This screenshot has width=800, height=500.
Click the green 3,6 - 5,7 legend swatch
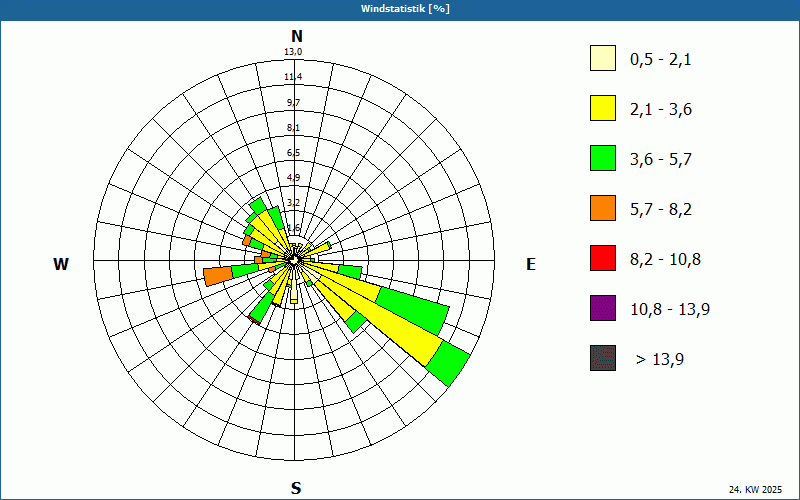(x=603, y=158)
